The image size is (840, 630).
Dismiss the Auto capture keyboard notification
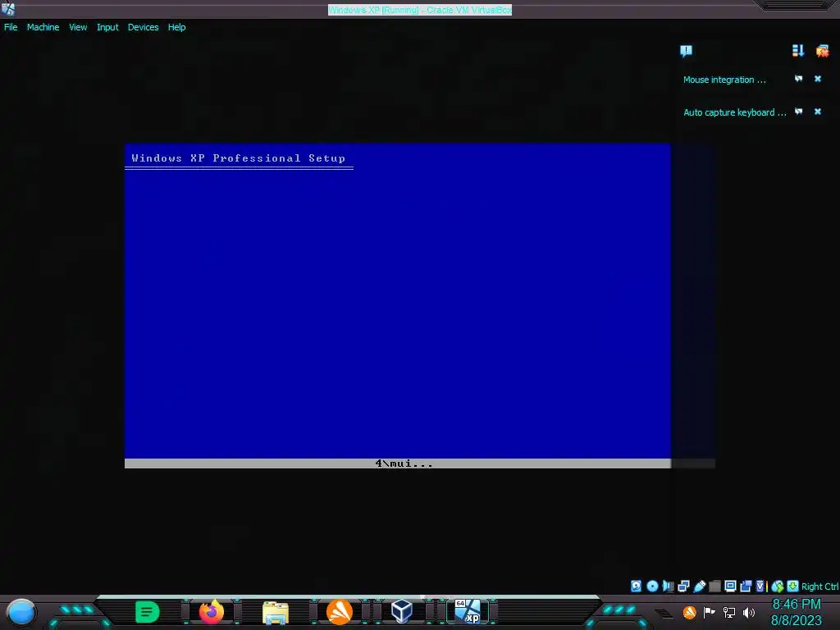[818, 112]
